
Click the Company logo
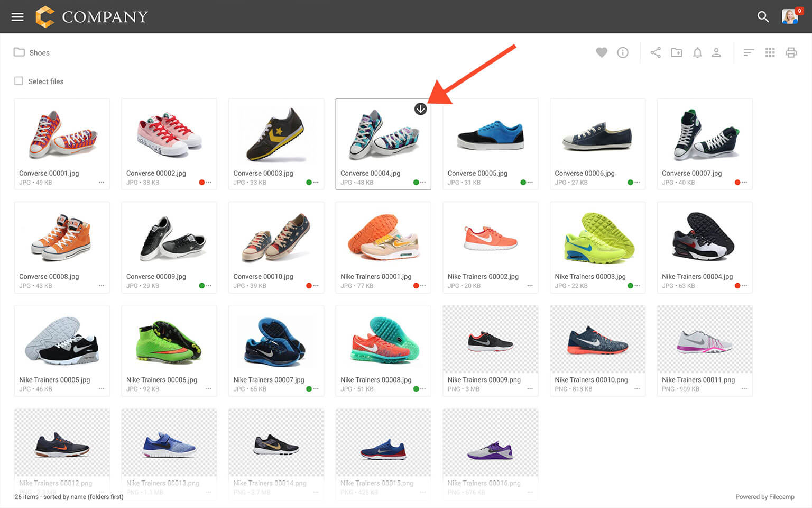point(92,17)
